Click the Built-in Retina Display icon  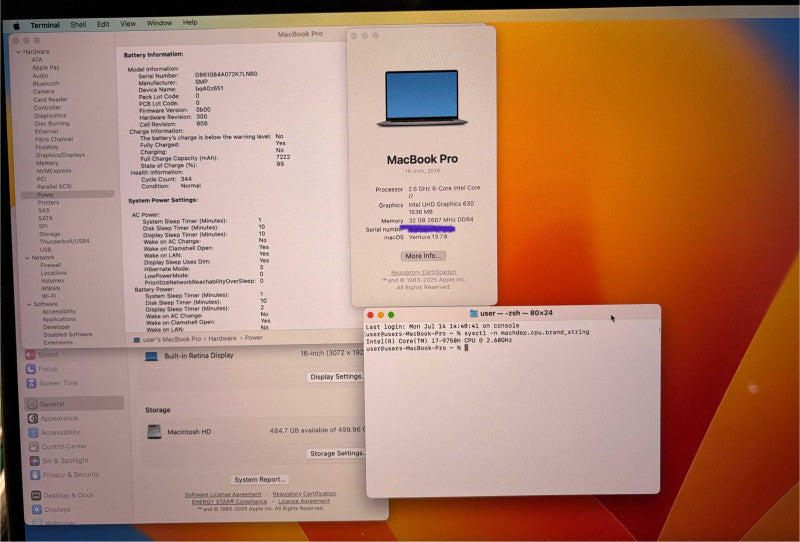(152, 356)
